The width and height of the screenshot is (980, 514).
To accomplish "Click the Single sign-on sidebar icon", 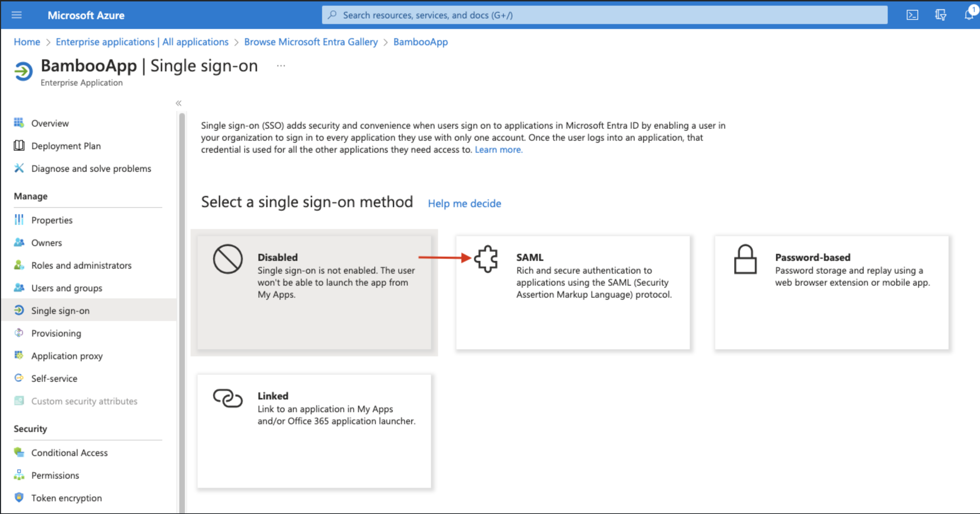I will [x=19, y=310].
